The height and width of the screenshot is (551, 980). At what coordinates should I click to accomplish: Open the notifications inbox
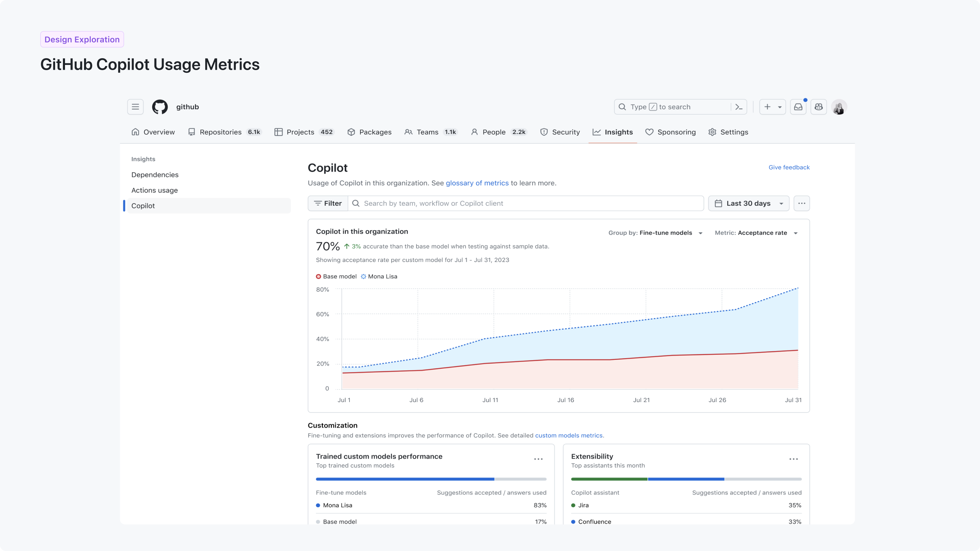[798, 107]
